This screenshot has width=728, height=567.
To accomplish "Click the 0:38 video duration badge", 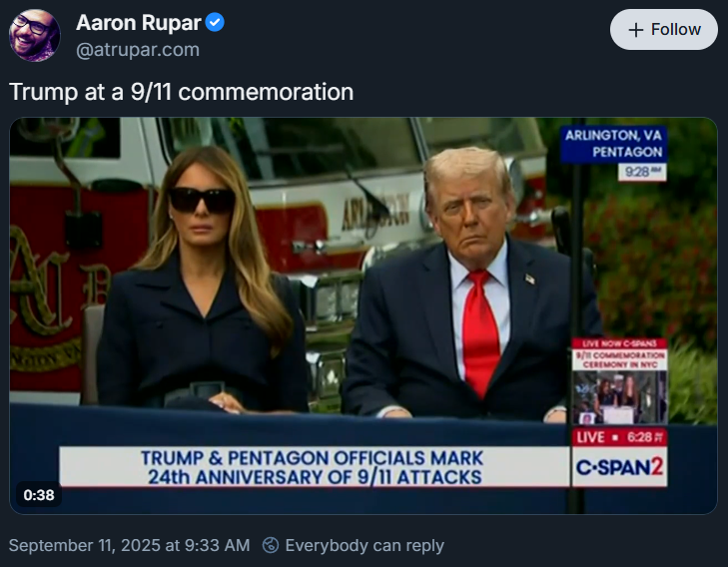I will [39, 494].
